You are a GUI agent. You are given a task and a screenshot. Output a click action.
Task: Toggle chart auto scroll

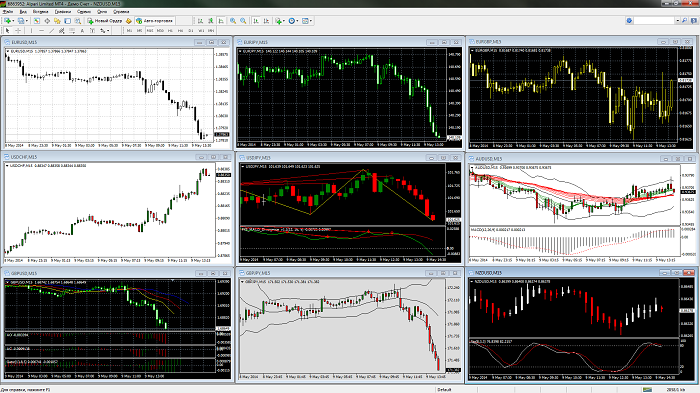point(256,21)
